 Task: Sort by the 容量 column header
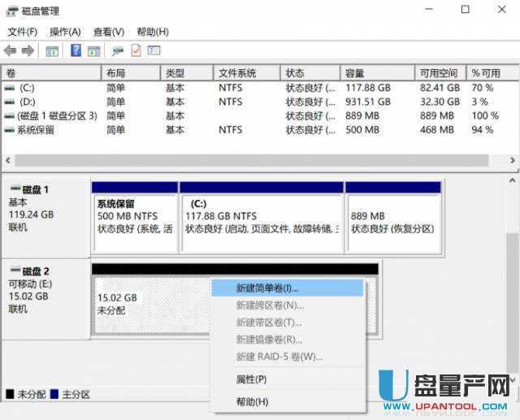354,73
